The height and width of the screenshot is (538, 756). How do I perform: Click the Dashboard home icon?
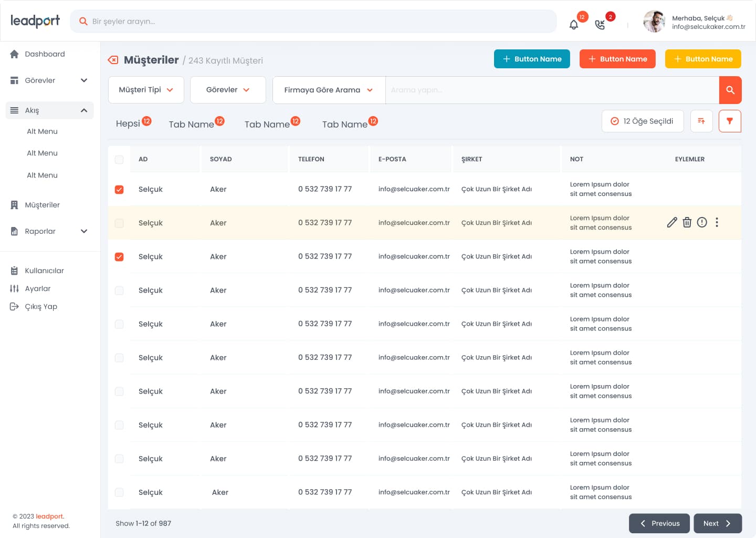click(x=14, y=54)
